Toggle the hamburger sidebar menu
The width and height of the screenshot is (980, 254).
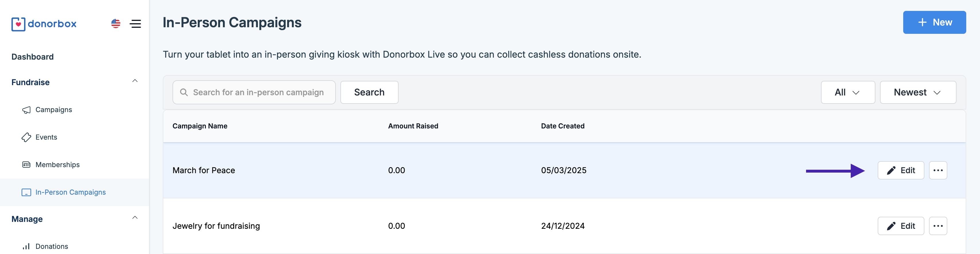tap(135, 24)
